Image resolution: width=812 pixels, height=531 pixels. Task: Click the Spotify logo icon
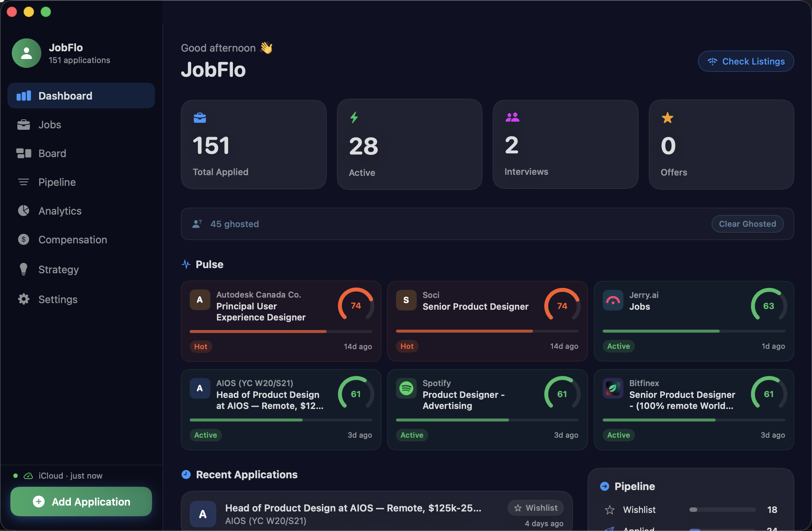pyautogui.click(x=406, y=388)
